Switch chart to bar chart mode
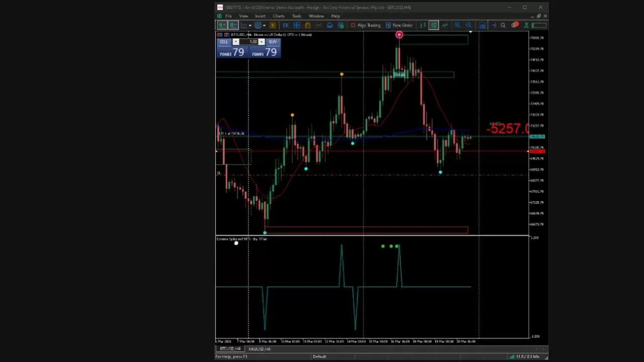This screenshot has width=644, height=362. click(423, 25)
